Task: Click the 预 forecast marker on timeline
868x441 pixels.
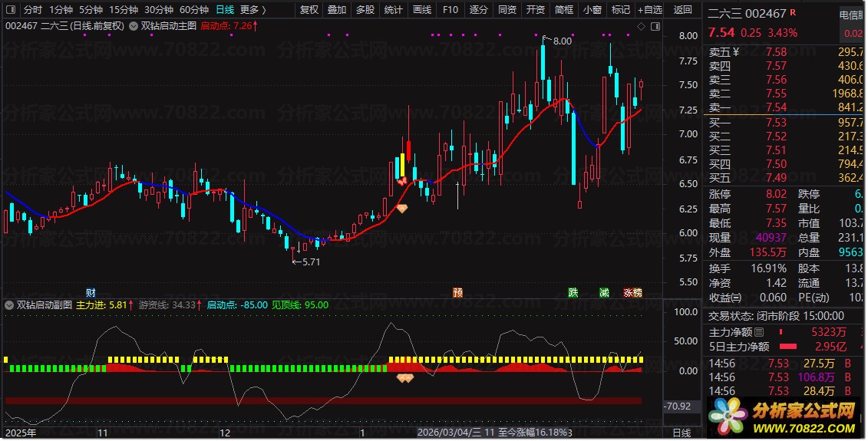Action: pyautogui.click(x=458, y=292)
